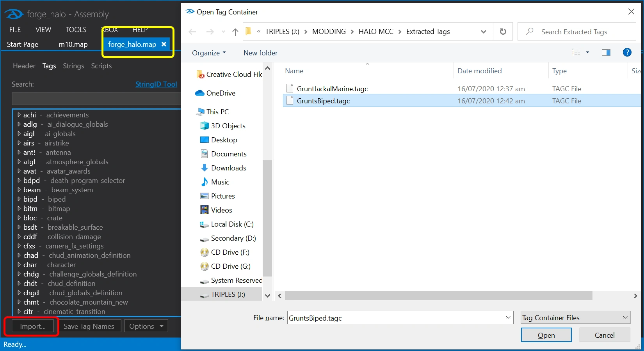Click the Import... button
644x351 pixels.
(x=33, y=326)
